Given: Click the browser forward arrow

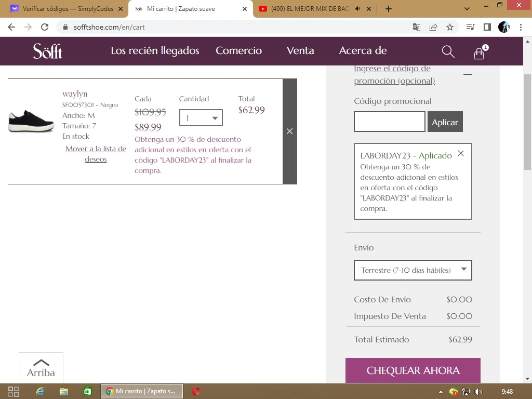Looking at the screenshot, I should (28, 27).
